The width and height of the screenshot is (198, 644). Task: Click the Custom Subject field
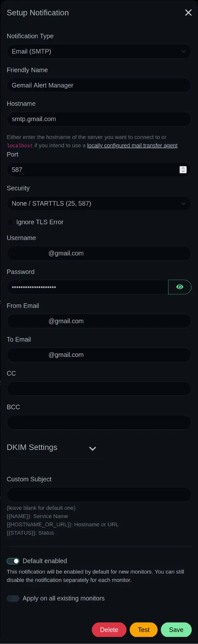click(99, 495)
